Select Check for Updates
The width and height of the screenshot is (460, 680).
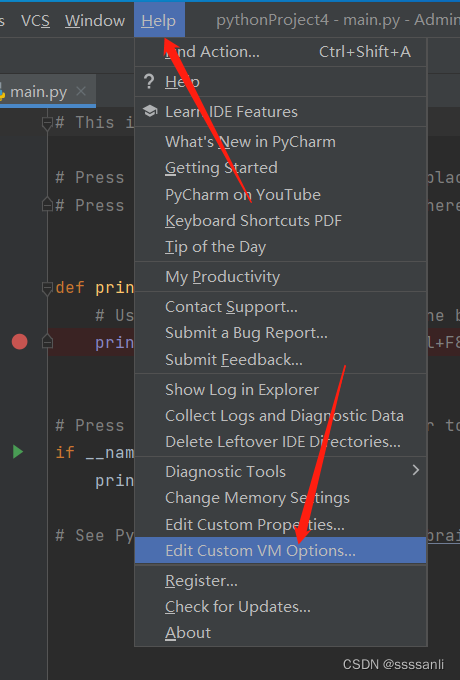tap(281, 607)
